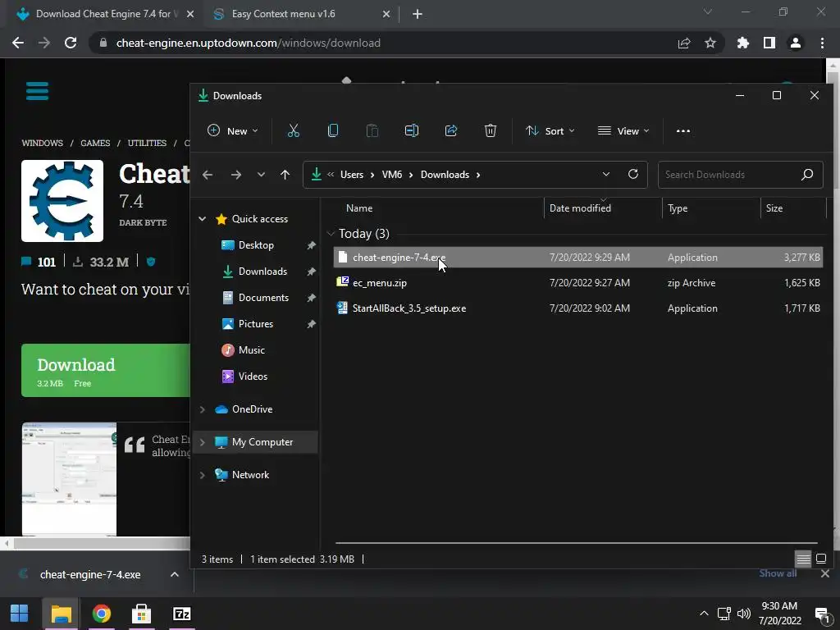This screenshot has width=840, height=630.
Task: Open the View dropdown
Action: pyautogui.click(x=623, y=130)
